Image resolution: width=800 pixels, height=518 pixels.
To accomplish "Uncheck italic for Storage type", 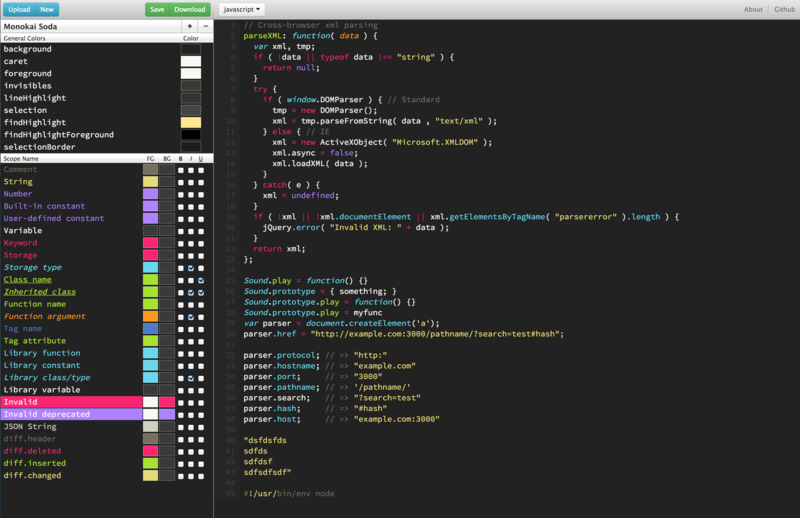I will point(191,268).
